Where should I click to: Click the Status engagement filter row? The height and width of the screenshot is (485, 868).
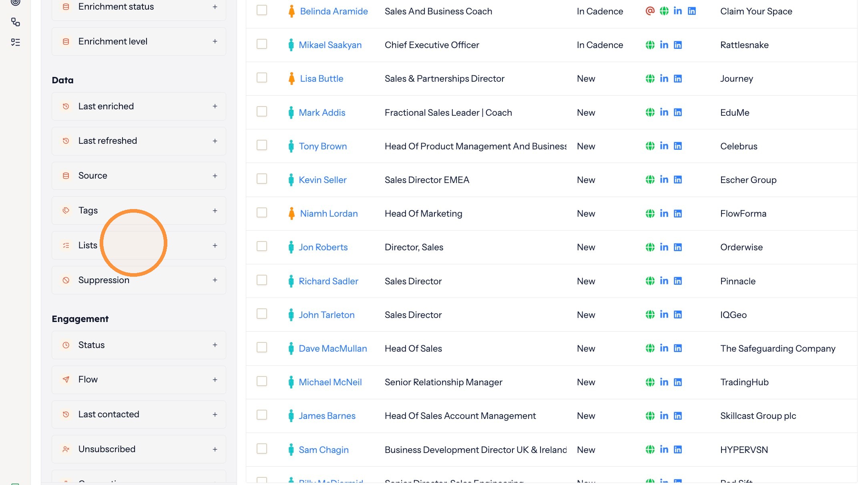point(139,345)
